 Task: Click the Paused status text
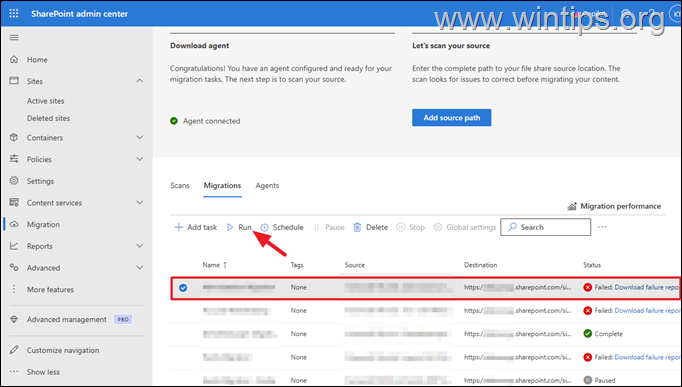pos(605,380)
